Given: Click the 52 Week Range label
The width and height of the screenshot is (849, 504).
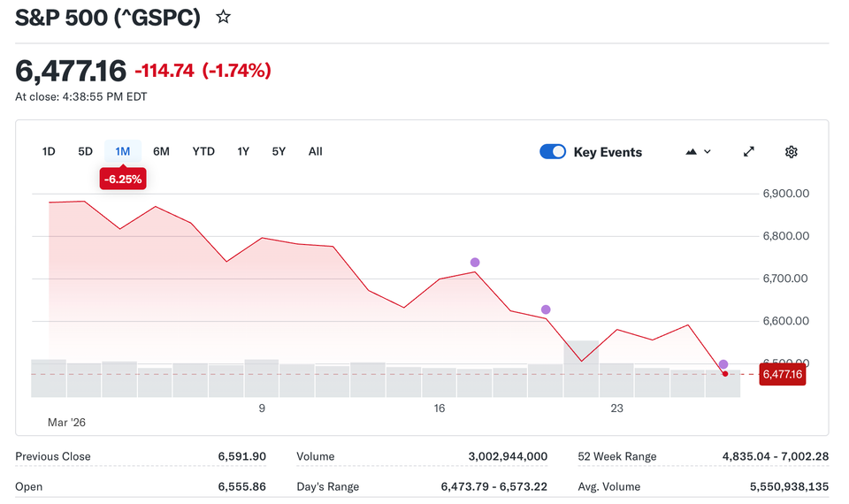Looking at the screenshot, I should tap(617, 456).
